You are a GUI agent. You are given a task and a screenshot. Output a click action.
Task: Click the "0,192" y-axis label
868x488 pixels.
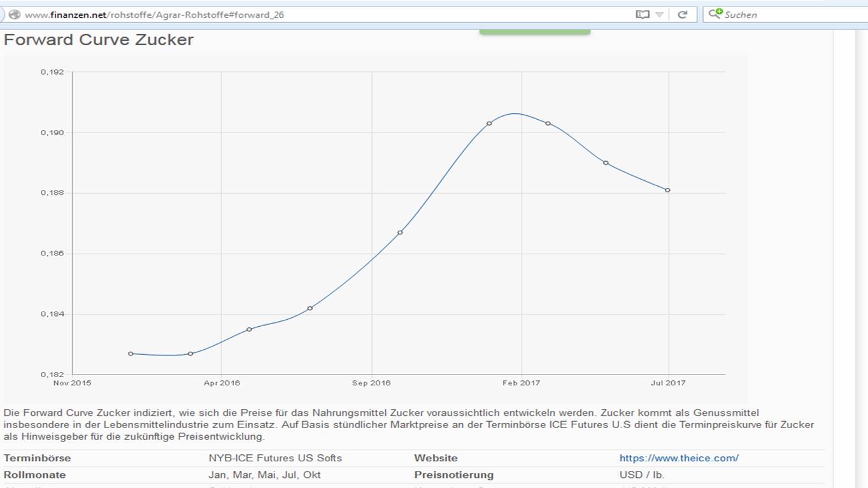(52, 72)
